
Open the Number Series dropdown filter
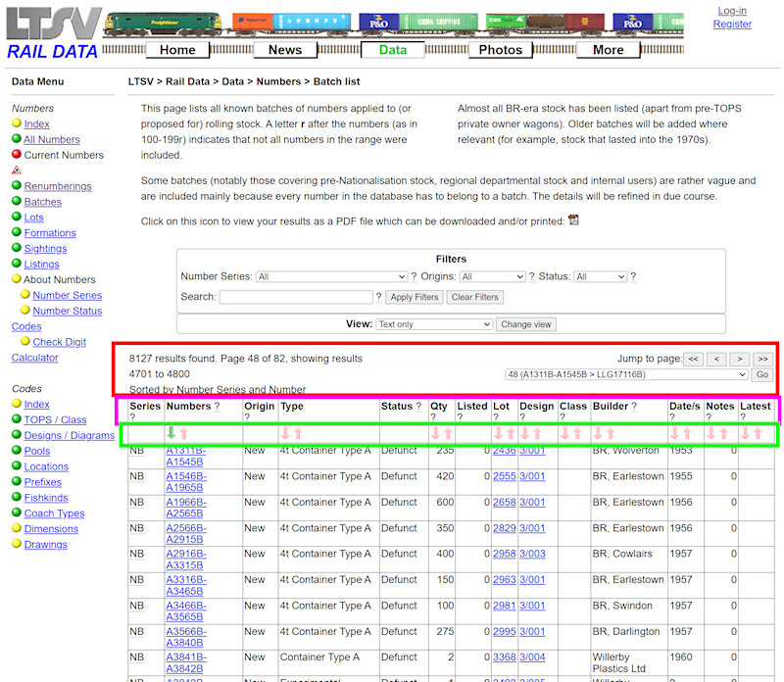pyautogui.click(x=331, y=276)
